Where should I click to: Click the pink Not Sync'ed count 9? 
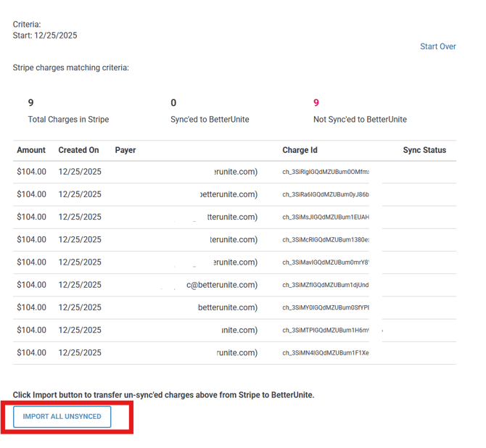[x=316, y=103]
